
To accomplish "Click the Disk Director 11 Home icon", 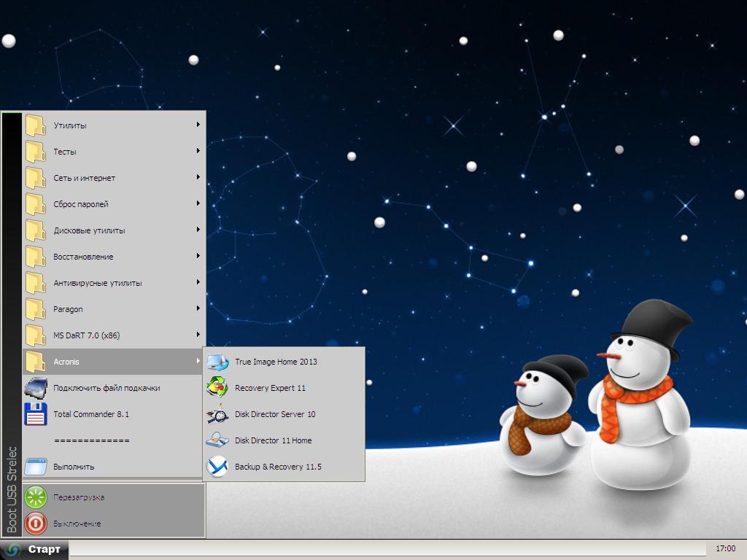I will pos(217,440).
